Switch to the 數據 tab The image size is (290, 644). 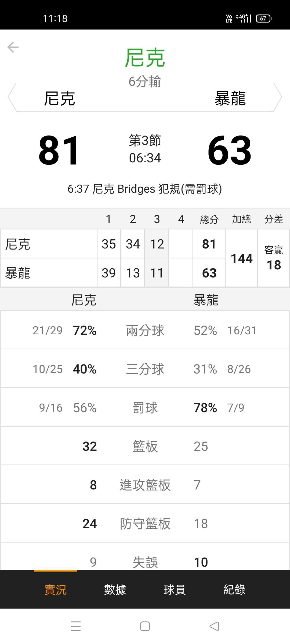pyautogui.click(x=115, y=590)
